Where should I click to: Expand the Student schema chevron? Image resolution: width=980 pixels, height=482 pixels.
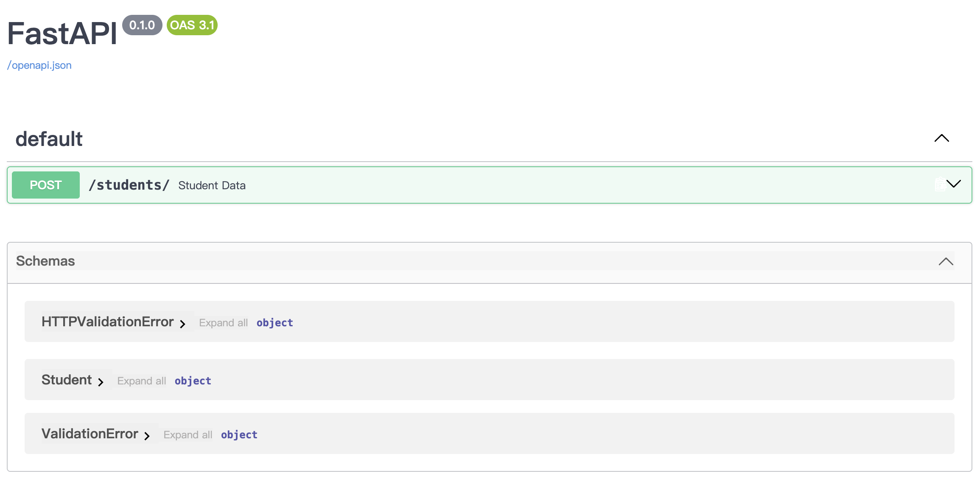tap(101, 382)
